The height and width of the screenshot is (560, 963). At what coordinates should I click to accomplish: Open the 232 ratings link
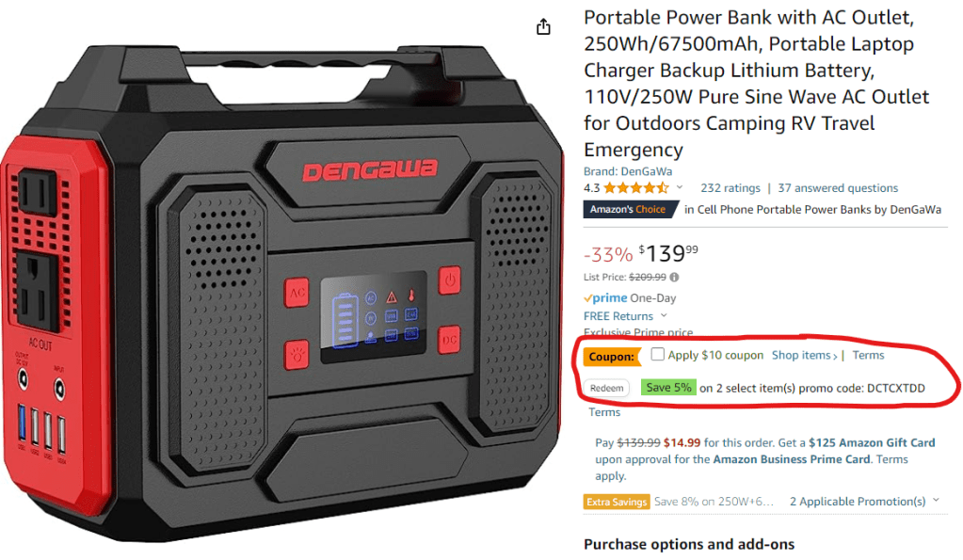pyautogui.click(x=730, y=188)
